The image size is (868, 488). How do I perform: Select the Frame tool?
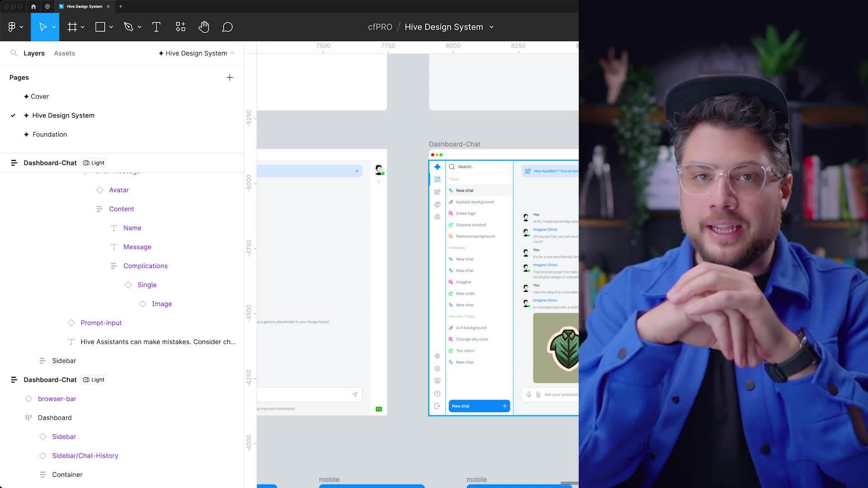click(72, 27)
